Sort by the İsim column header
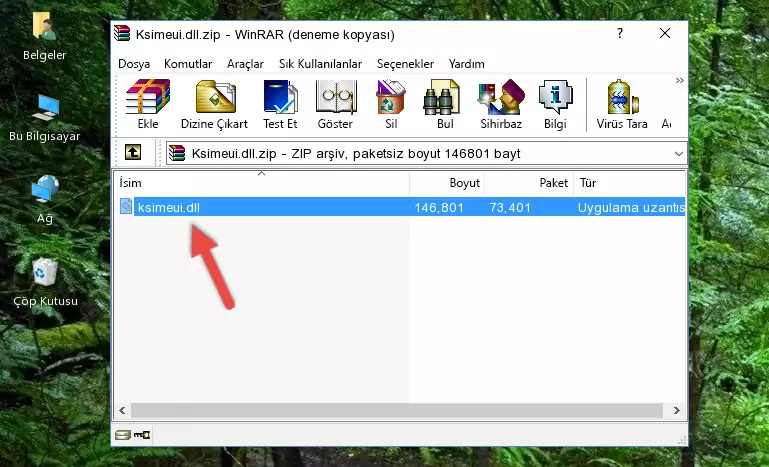This screenshot has width=769, height=467. point(262,183)
